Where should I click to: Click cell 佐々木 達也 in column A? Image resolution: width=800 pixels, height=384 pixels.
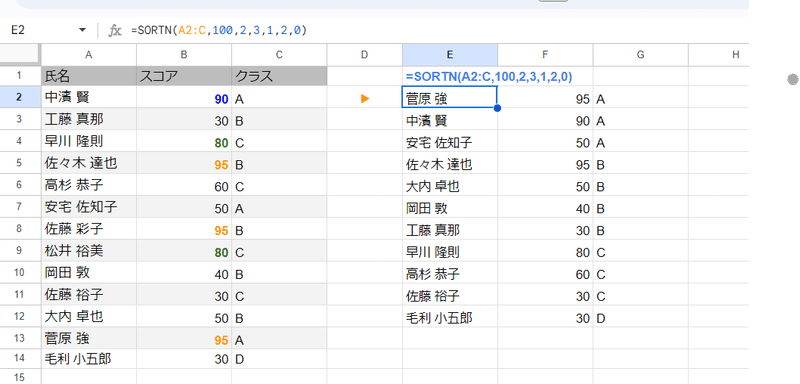coord(89,163)
